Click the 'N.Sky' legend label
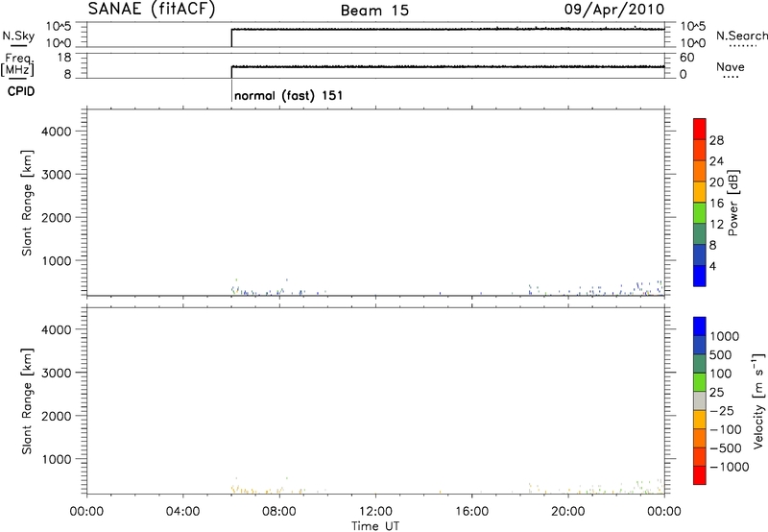 coord(18,36)
